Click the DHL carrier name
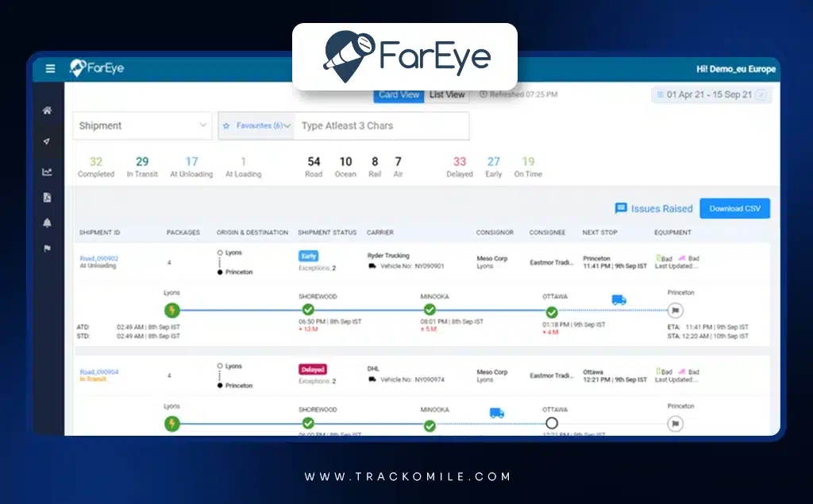The width and height of the screenshot is (813, 504). pos(373,368)
